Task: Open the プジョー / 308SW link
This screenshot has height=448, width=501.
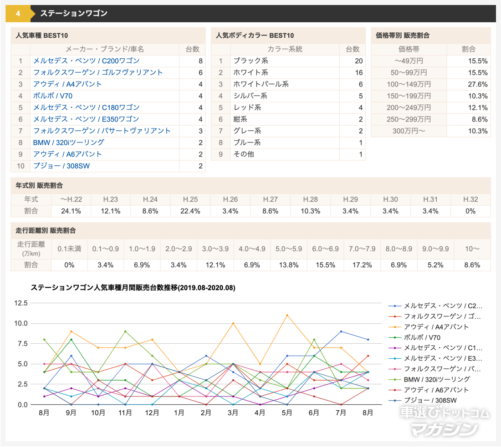Action: [x=61, y=166]
